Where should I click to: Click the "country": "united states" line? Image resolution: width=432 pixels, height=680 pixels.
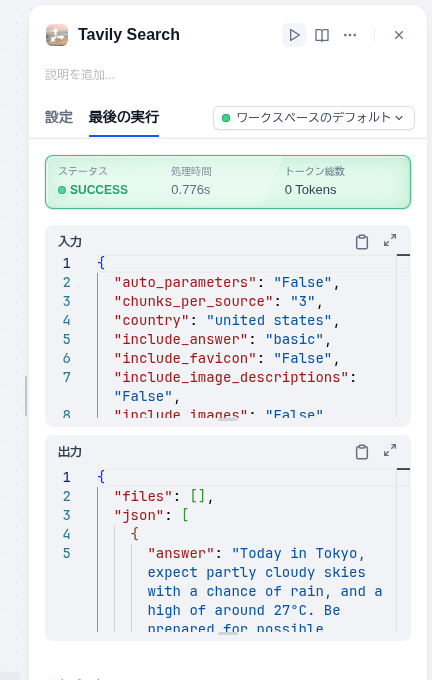(x=226, y=320)
